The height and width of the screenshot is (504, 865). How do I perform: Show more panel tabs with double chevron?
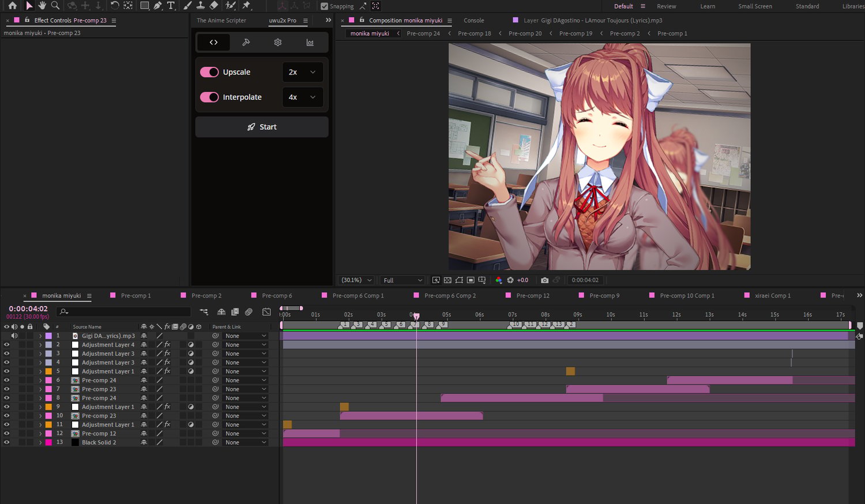[328, 20]
